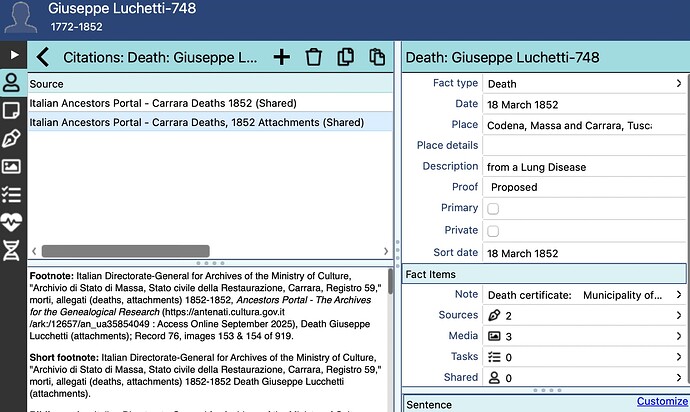690x412 pixels.
Task: Click the Giuseppe Luchetti-748 name in header
Action: tap(122, 8)
